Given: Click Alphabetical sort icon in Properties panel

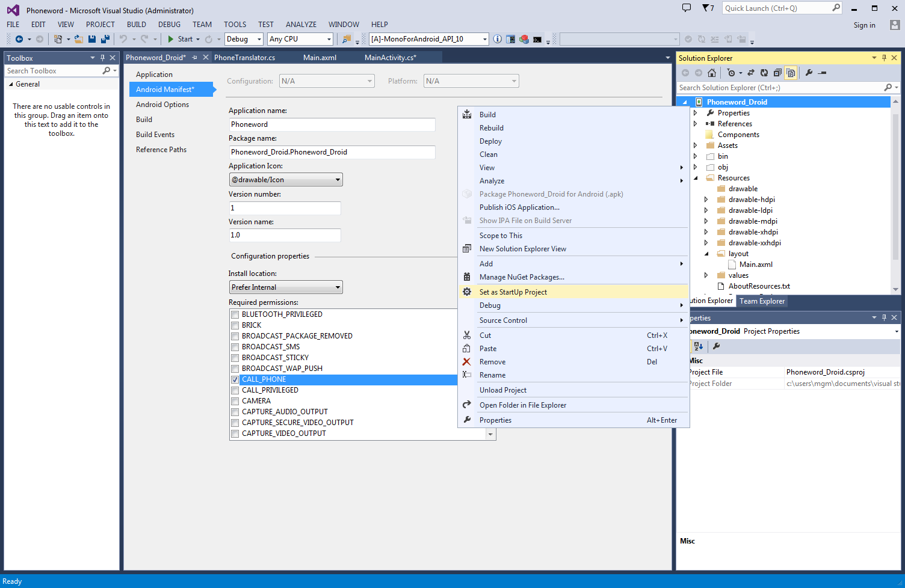Looking at the screenshot, I should 698,346.
